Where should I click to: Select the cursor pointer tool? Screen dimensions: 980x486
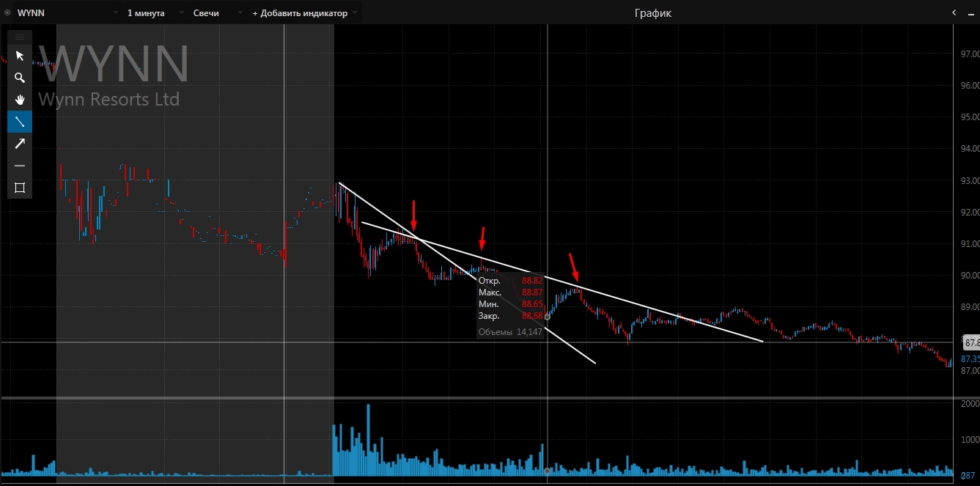click(x=20, y=56)
